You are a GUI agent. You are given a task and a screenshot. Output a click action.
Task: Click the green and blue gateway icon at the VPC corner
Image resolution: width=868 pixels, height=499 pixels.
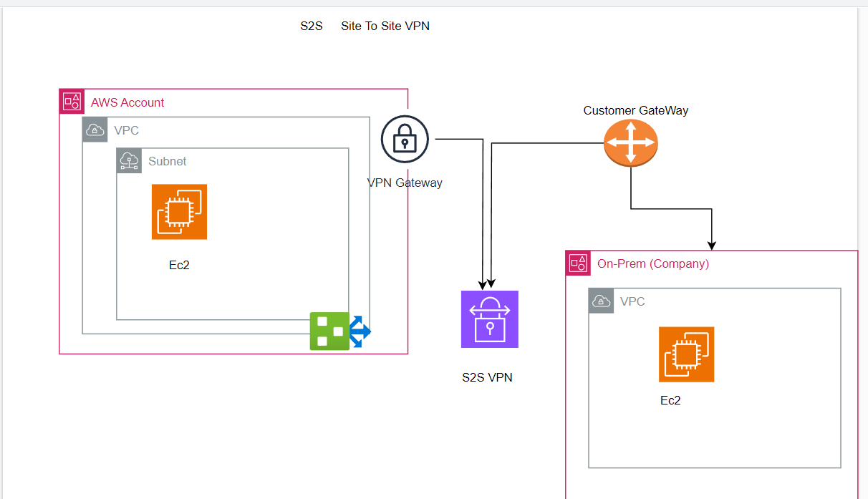341,331
